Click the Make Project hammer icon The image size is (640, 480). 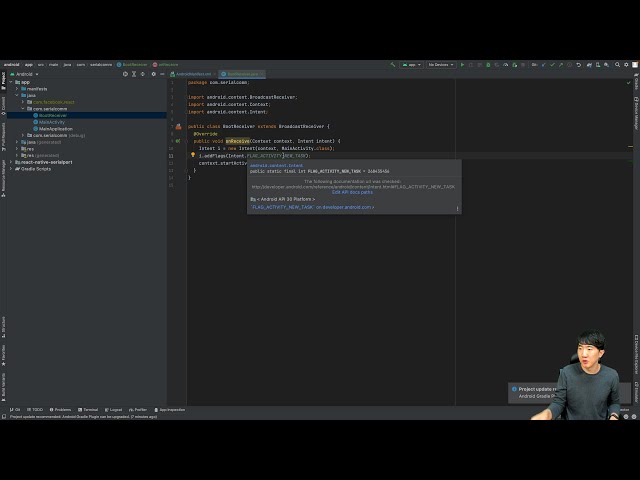coord(393,64)
